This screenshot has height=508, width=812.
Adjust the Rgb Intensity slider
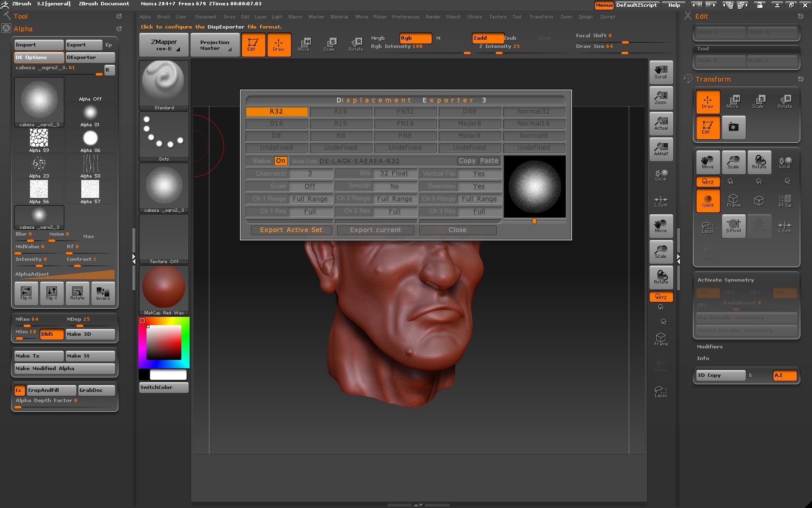point(421,48)
